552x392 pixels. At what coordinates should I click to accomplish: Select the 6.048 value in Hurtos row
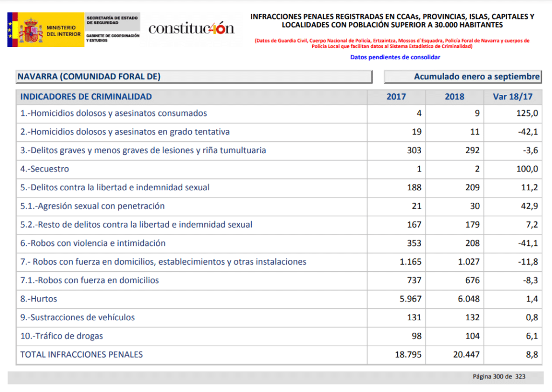(x=466, y=299)
